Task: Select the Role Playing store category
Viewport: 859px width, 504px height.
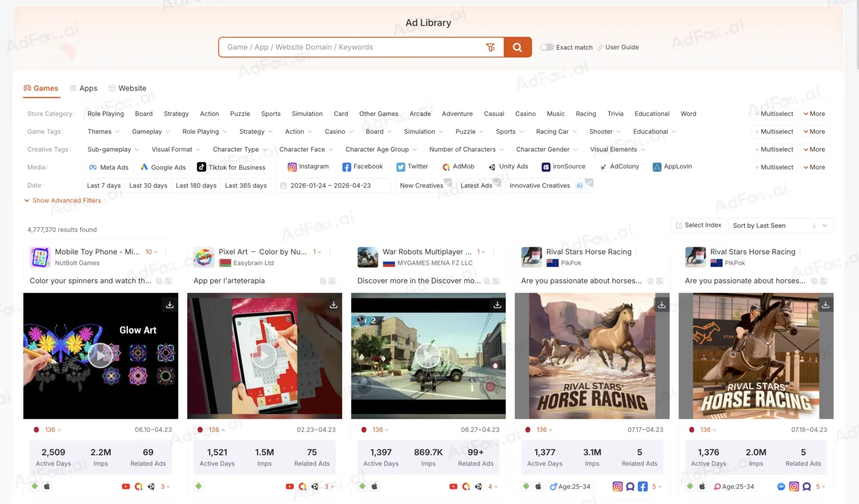Action: [106, 113]
